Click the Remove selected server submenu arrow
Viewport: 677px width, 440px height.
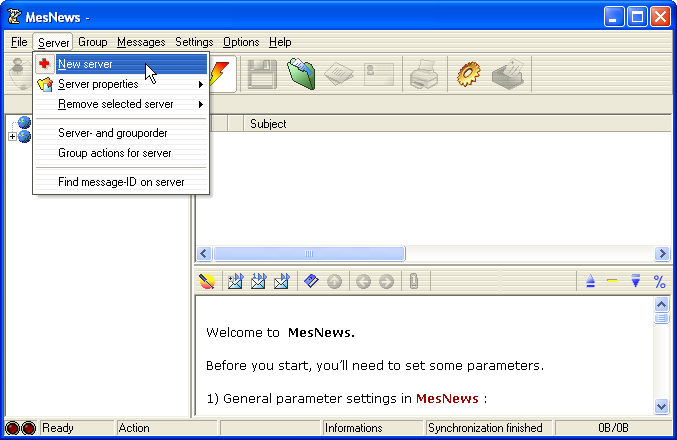[201, 104]
